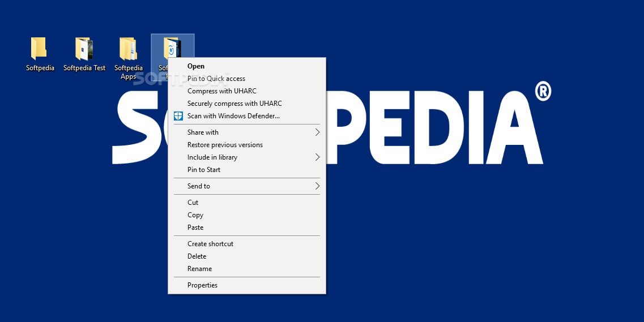Click the Softpedia Apps folder label
Screen dimensions: 644x322
(128, 72)
